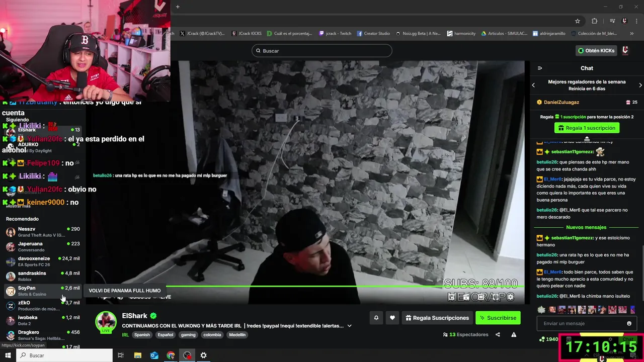Screen dimensions: 644x362
Task: Open the IRL category link
Action: click(125, 335)
